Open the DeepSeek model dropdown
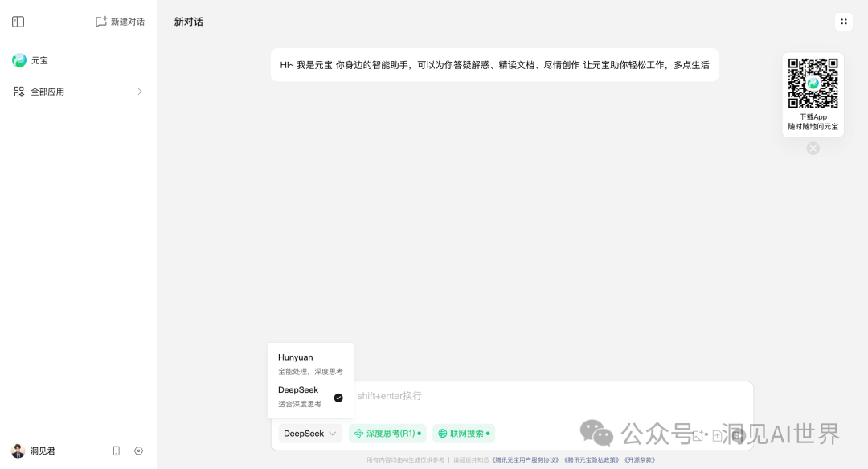 tap(310, 434)
